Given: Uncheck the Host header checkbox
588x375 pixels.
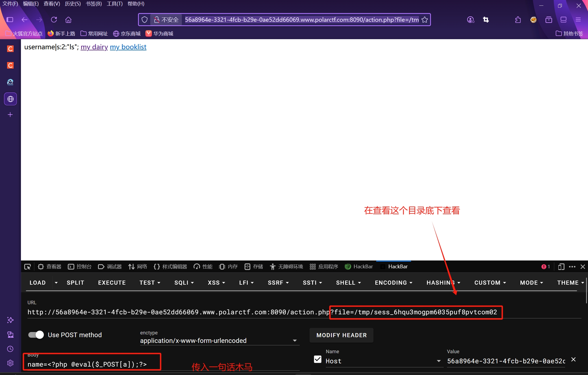Looking at the screenshot, I should (317, 359).
